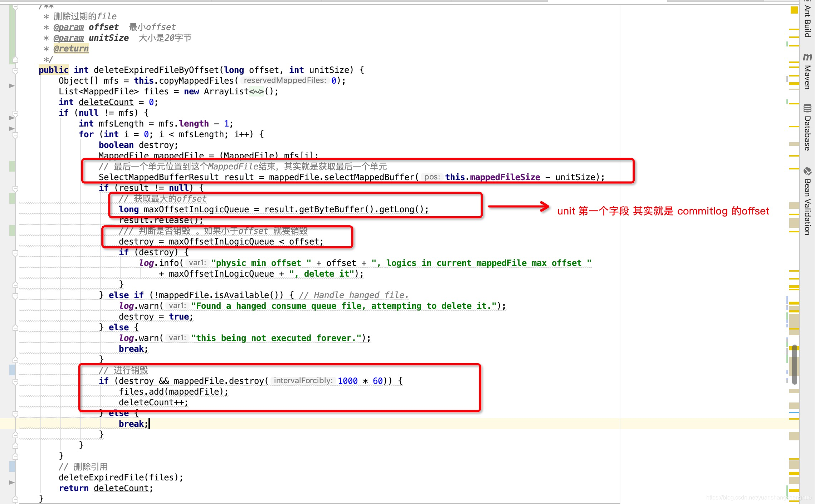Click the 'Handle hanged file.' comment
The width and height of the screenshot is (815, 504).
354,295
